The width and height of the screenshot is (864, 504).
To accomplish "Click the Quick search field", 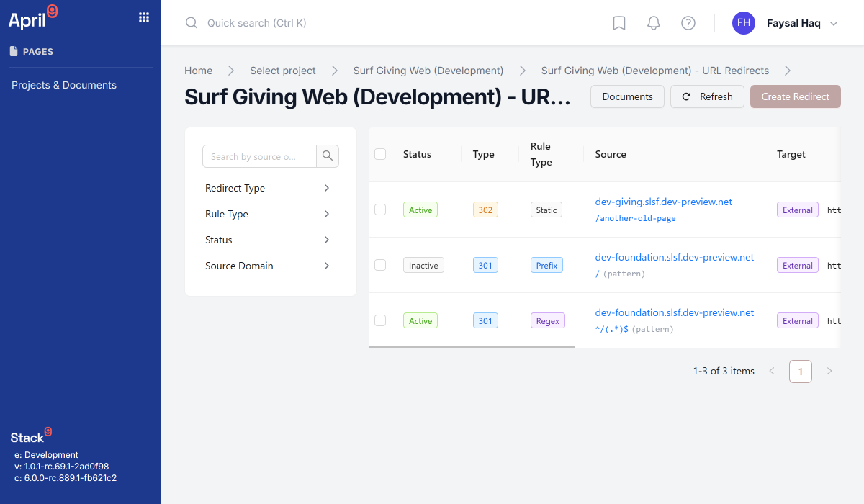I will (x=257, y=23).
